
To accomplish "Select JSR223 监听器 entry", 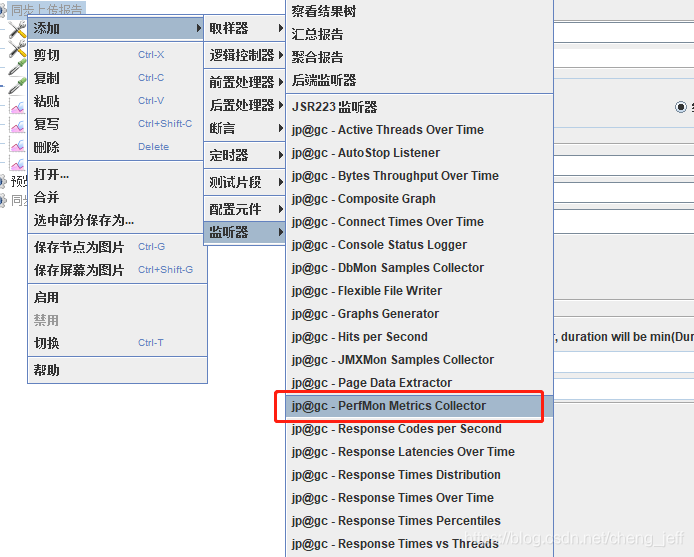I will coord(420,107).
